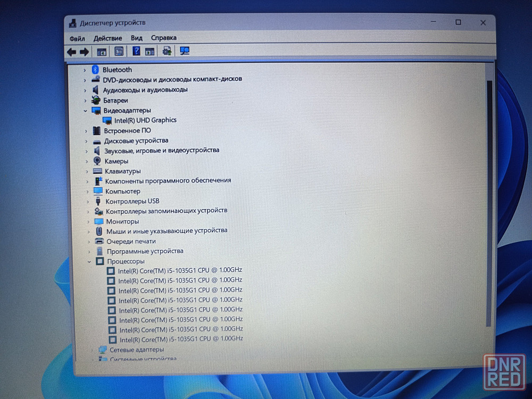The width and height of the screenshot is (532, 399).
Task: Maximize the Device Manager window
Action: point(458,22)
